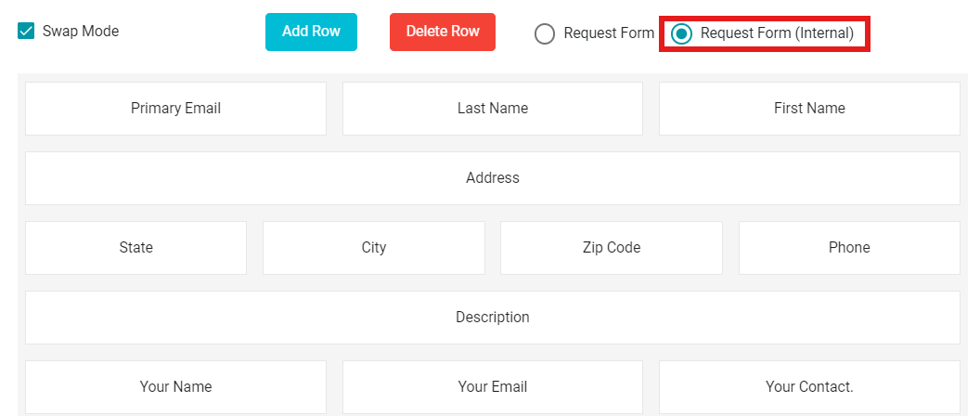Screen dimensions: 980x416
Task: Select the Phone field block
Action: pos(849,248)
